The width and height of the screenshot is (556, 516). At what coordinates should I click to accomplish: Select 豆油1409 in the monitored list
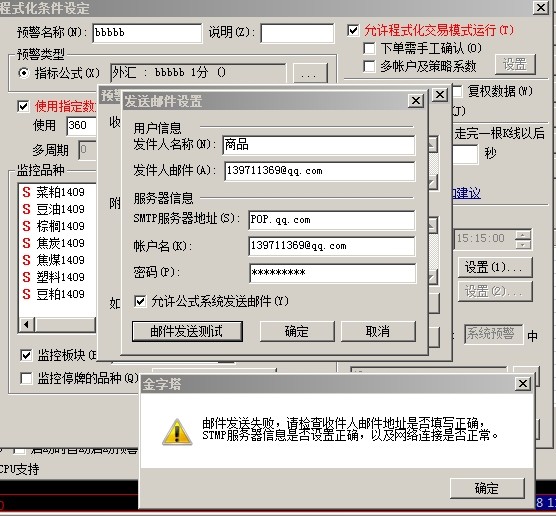[x=60, y=210]
